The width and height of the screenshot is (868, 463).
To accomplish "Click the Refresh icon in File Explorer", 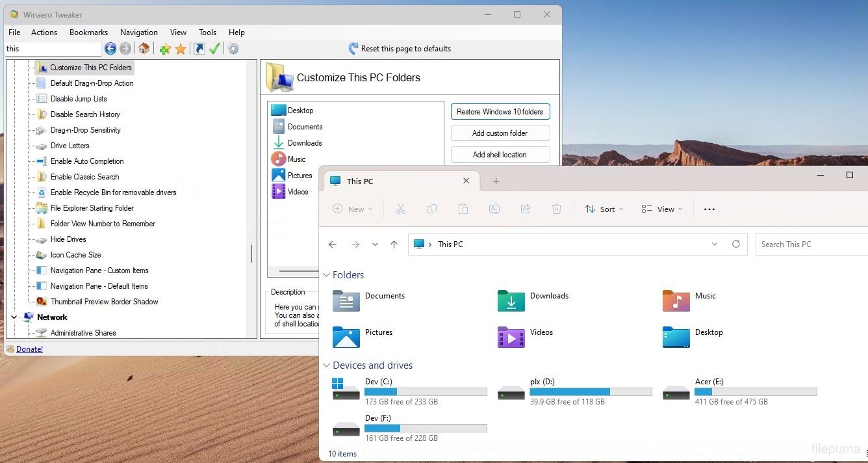I will [735, 244].
